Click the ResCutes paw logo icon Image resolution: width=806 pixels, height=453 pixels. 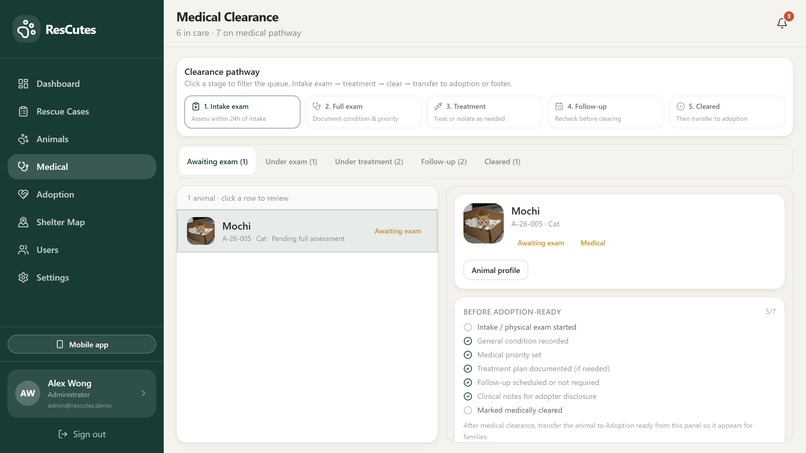click(x=26, y=29)
